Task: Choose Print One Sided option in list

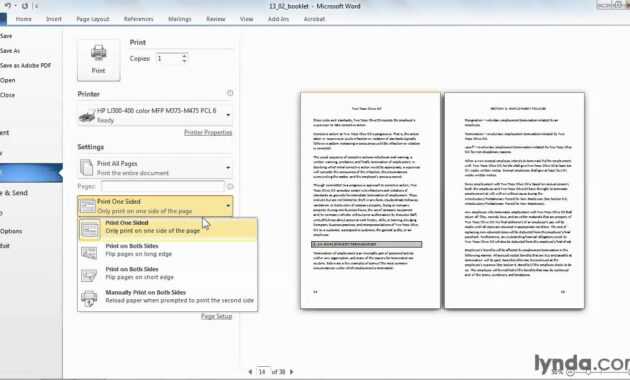Action: 168,229
